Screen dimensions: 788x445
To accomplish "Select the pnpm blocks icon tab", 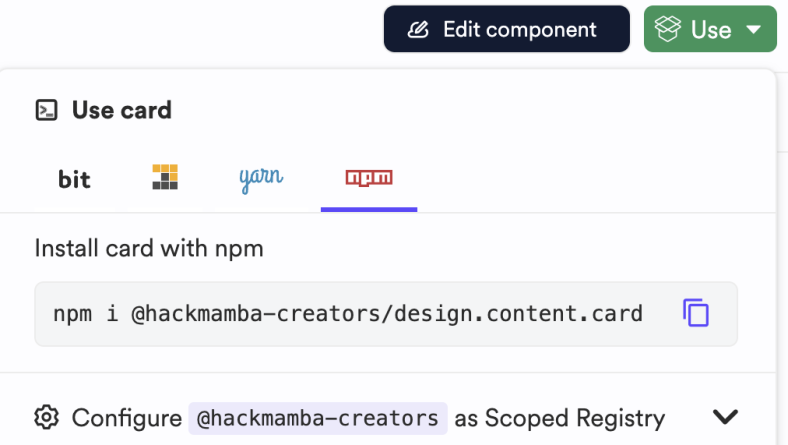I will [165, 178].
